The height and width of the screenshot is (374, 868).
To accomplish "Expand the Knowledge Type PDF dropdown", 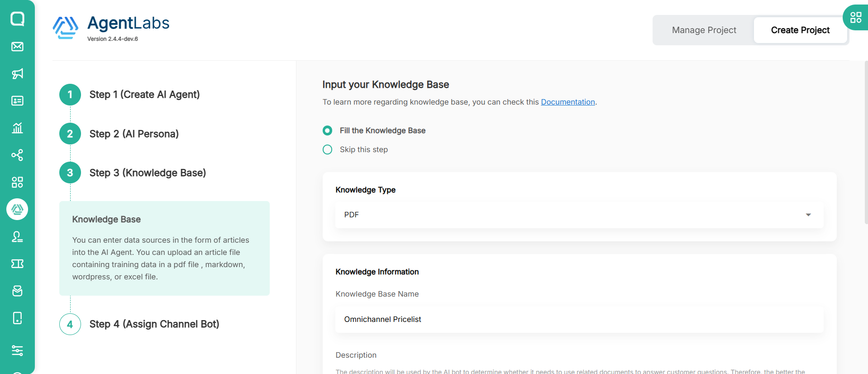I will (x=578, y=215).
